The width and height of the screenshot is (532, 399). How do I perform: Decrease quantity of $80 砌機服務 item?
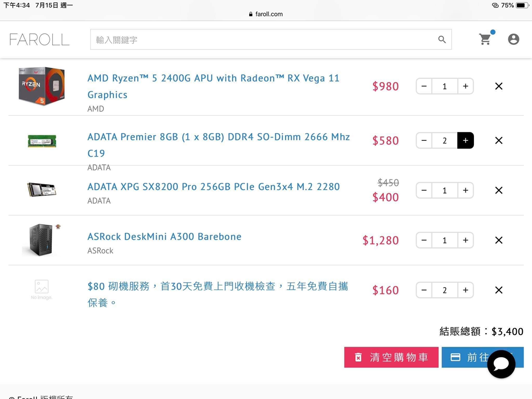pyautogui.click(x=424, y=290)
